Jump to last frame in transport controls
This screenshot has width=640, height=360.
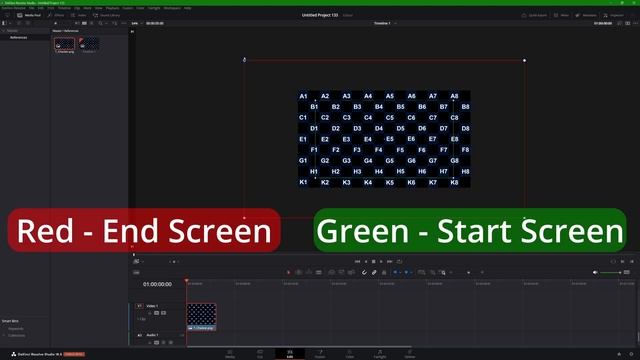(389, 262)
